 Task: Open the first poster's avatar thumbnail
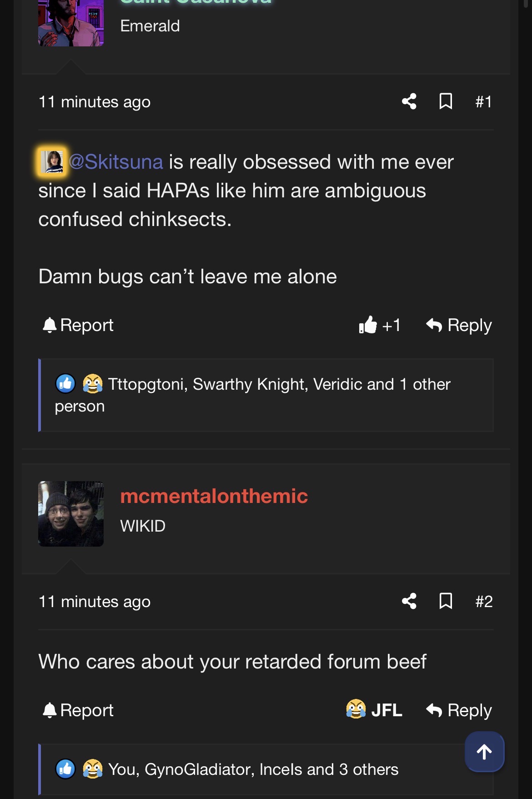(71, 23)
